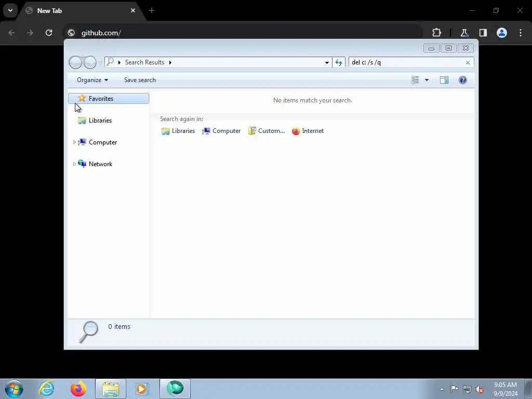Screen dimensions: 532x399
Task: Open Chrome three-dot menu
Action: pos(521,33)
